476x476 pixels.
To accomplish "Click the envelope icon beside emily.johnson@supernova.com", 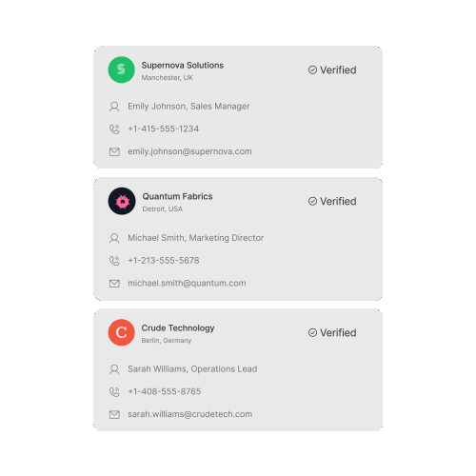I will [114, 152].
